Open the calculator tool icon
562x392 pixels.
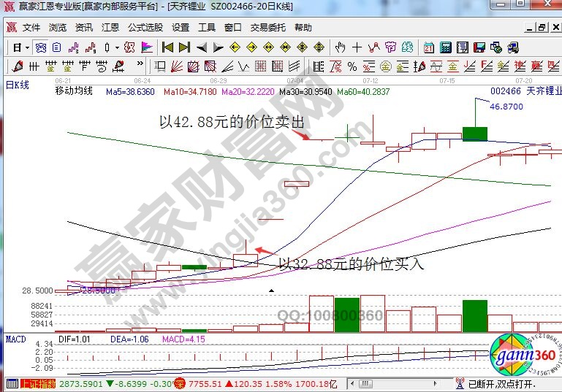445,47
